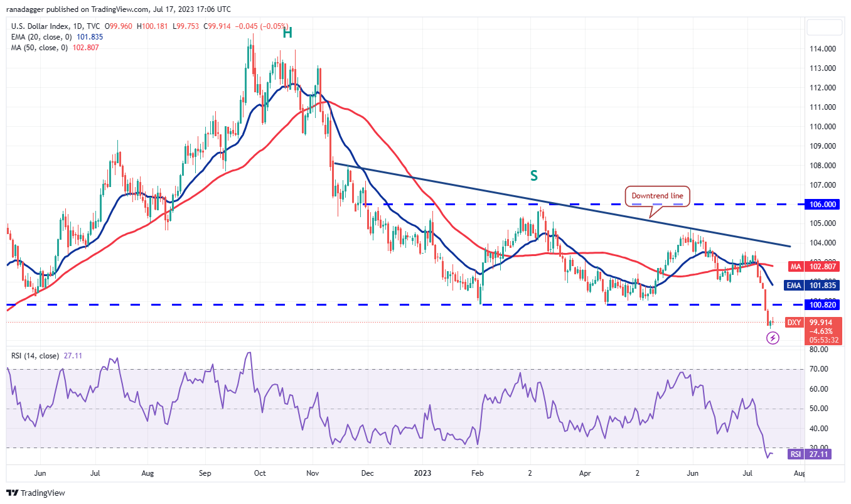Click the empty box at top right corner
This screenshot has width=851, height=504.
pos(824,28)
